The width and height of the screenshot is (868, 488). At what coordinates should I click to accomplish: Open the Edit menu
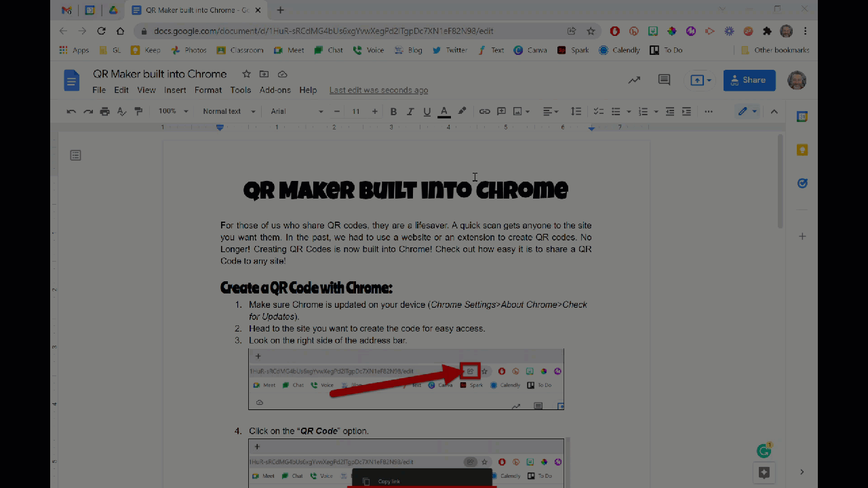point(121,90)
